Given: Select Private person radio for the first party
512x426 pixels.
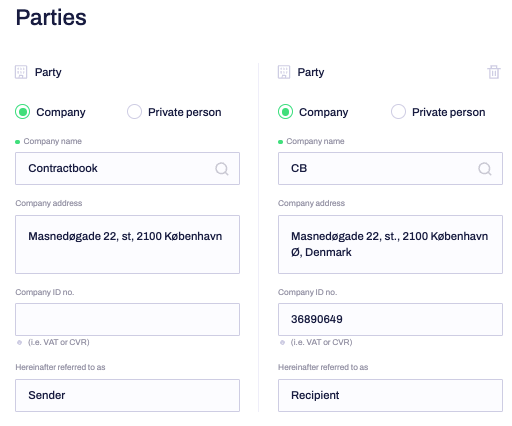Looking at the screenshot, I should point(134,112).
